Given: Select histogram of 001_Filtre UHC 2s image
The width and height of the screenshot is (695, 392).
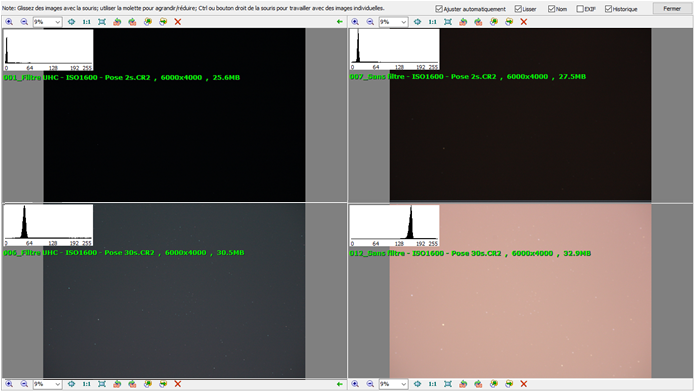Looking at the screenshot, I should [x=48, y=50].
